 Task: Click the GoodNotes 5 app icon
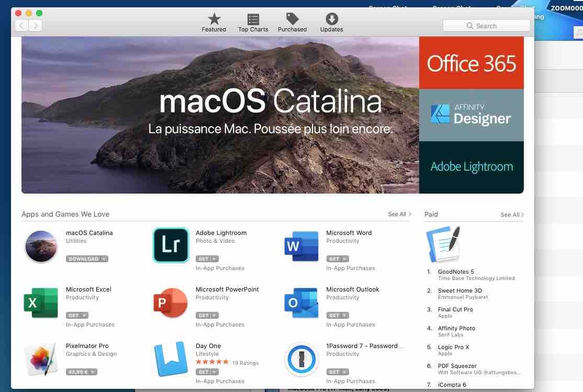444,244
